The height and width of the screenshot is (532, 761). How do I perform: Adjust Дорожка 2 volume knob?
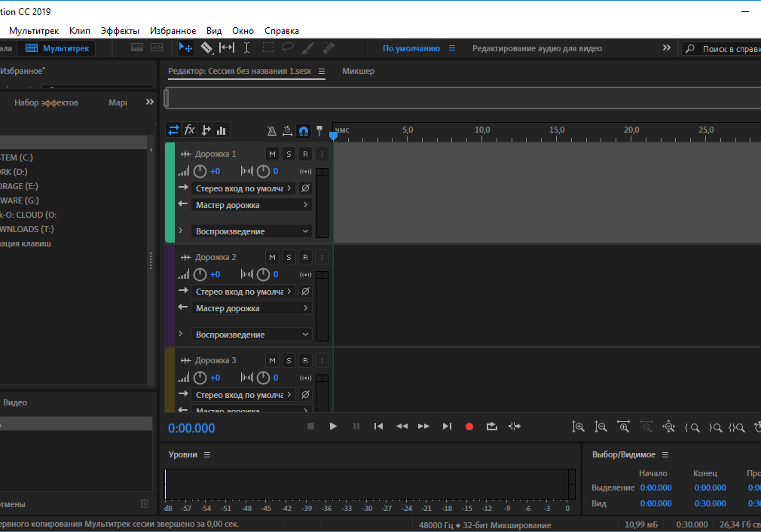point(200,274)
